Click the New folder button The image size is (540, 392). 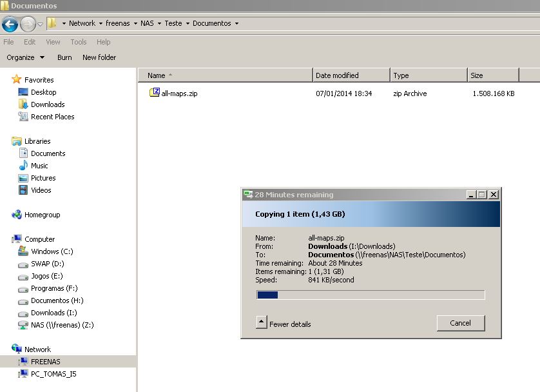[99, 57]
